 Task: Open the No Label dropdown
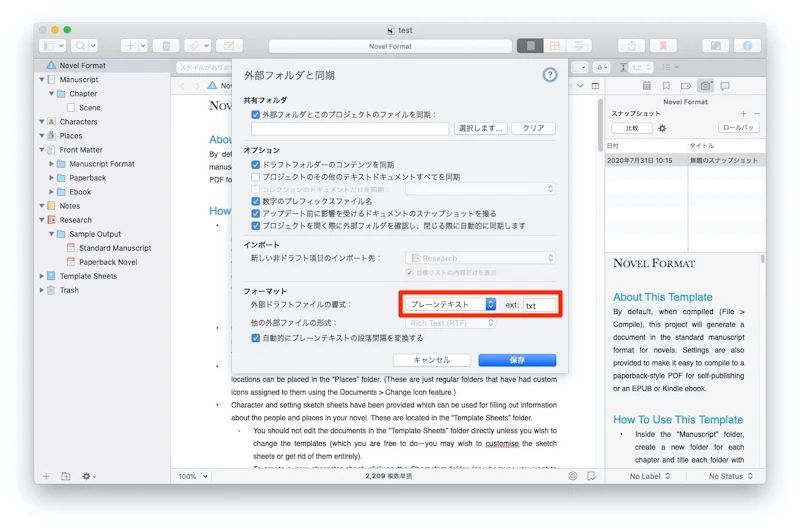coord(649,476)
